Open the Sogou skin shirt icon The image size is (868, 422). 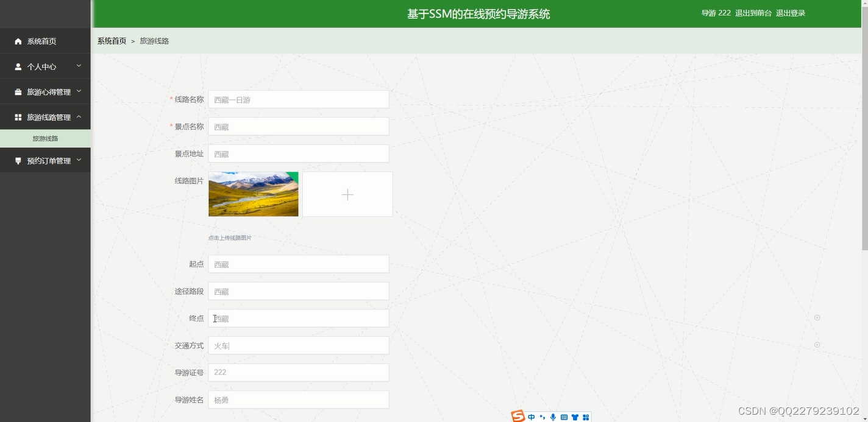pos(575,417)
